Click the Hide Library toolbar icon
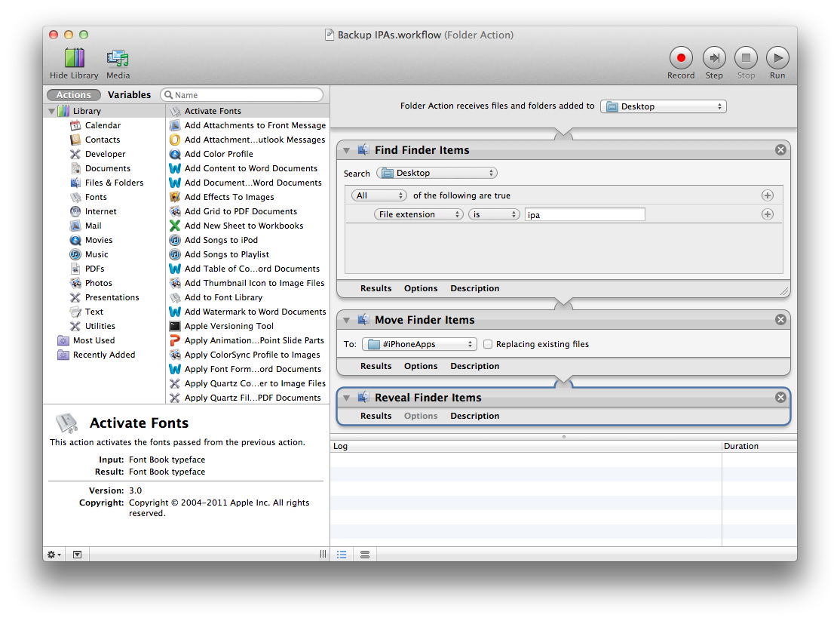The width and height of the screenshot is (840, 621). (x=74, y=58)
